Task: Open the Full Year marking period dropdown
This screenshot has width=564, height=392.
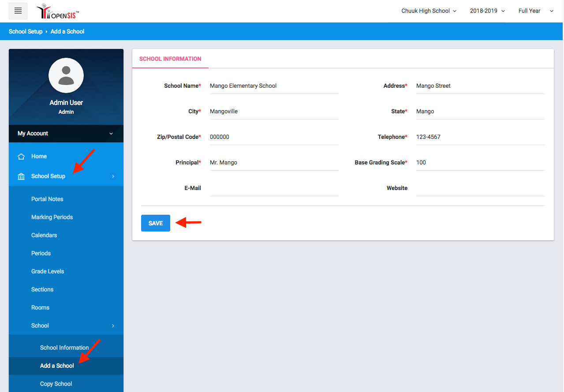Action: tap(535, 11)
